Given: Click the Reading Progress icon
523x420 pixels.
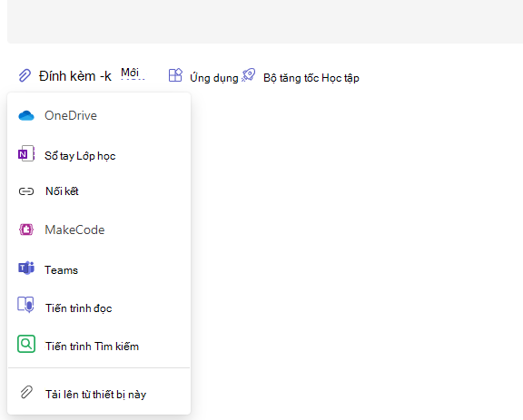Looking at the screenshot, I should coord(26,305).
